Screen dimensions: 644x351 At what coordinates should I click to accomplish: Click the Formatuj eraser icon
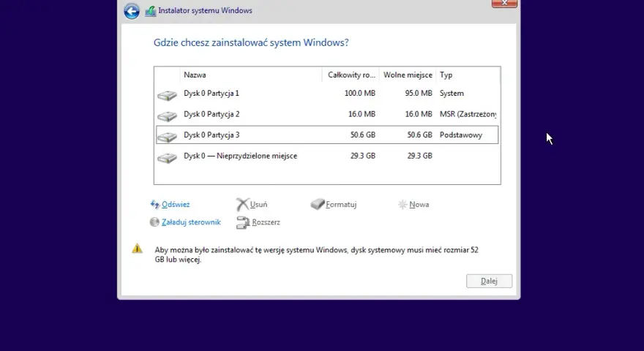coord(318,204)
